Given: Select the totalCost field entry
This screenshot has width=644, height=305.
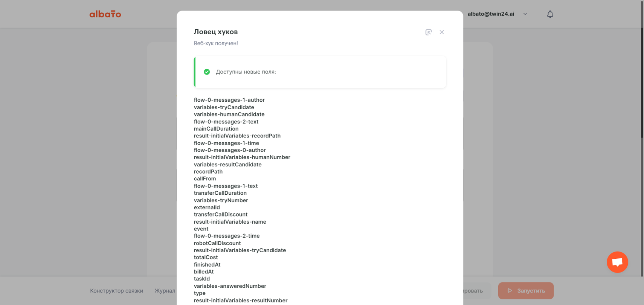Looking at the screenshot, I should (206, 258).
